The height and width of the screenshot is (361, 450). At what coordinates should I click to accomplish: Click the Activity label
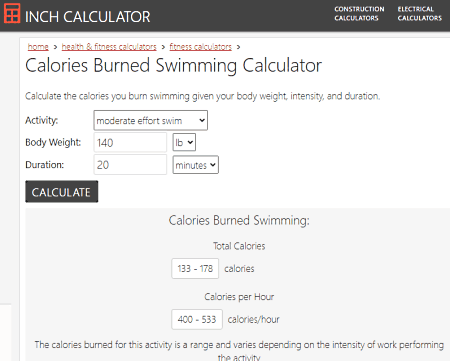click(42, 120)
